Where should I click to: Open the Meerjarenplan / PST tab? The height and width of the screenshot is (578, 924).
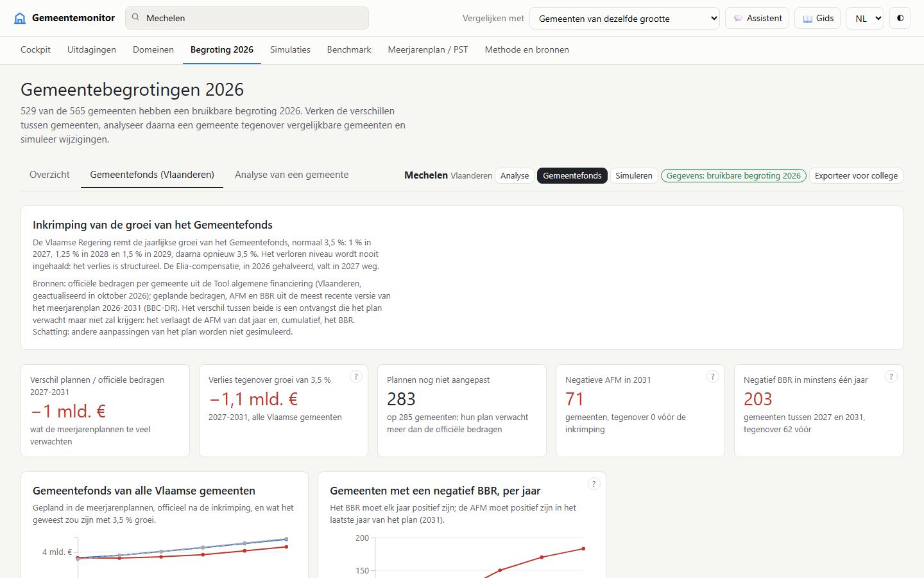[x=428, y=49]
